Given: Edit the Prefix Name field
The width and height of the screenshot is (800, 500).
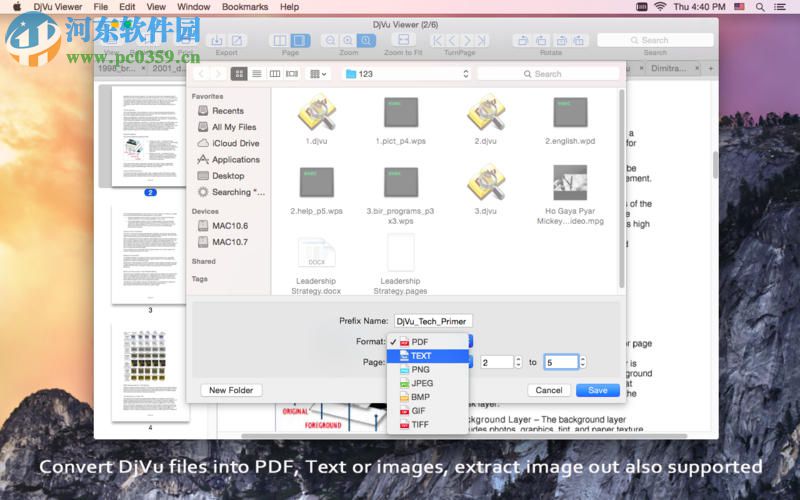Looking at the screenshot, I should 433,321.
